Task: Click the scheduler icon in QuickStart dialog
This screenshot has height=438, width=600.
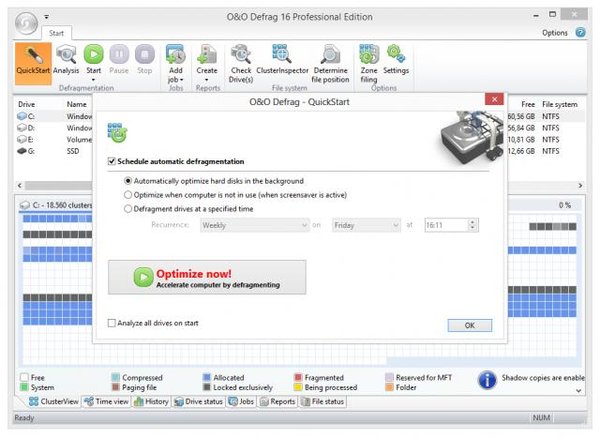Action: (x=117, y=133)
